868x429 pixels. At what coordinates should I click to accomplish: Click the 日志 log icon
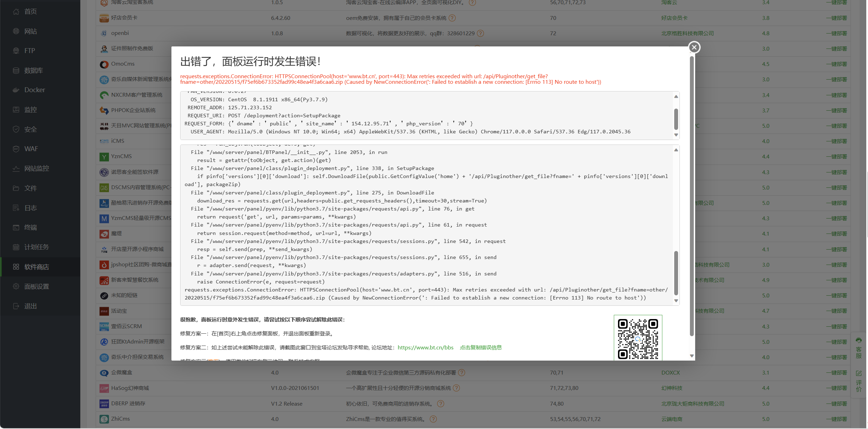coord(16,208)
